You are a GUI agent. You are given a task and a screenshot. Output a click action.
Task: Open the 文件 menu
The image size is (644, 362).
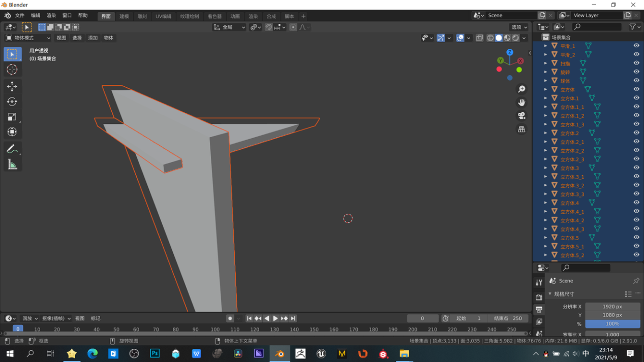pyautogui.click(x=20, y=16)
